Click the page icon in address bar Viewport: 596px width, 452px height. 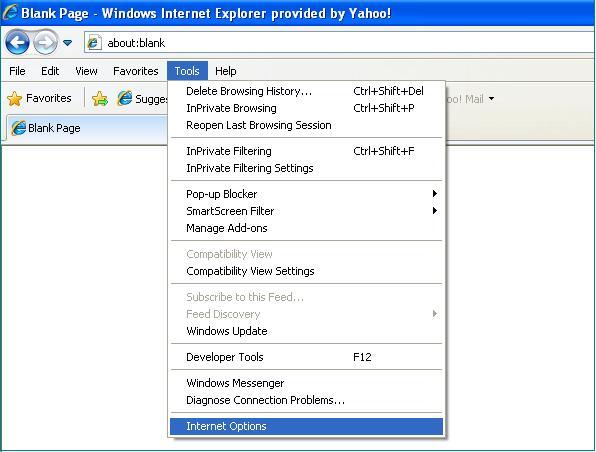click(x=94, y=43)
